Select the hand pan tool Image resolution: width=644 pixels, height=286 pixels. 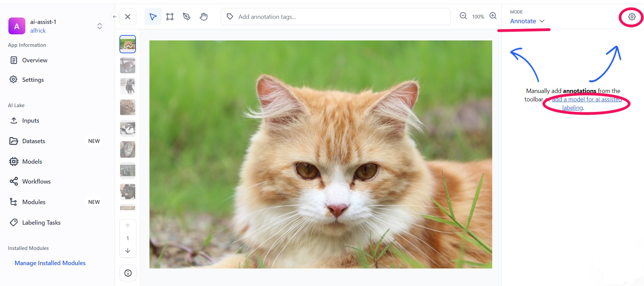point(203,17)
